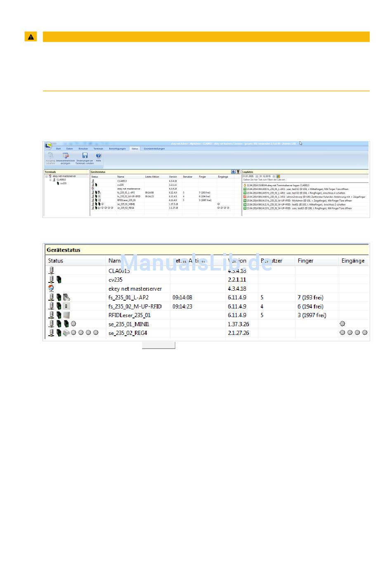This screenshot has width=392, height=569.
Task: Click the Änderungen an Terminals senden save icon
Action: click(85, 155)
